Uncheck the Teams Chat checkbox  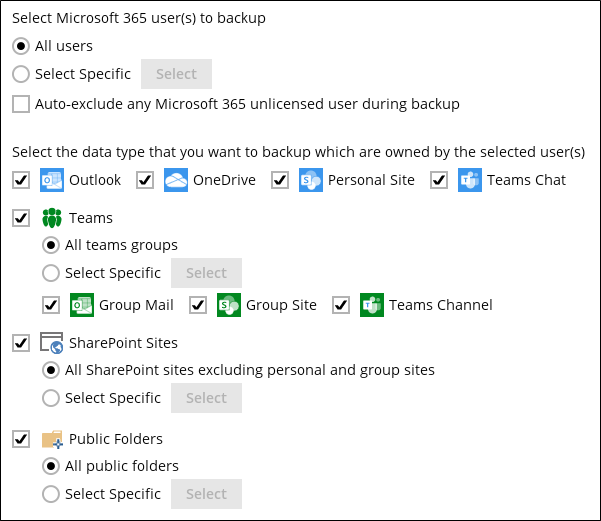point(439,180)
